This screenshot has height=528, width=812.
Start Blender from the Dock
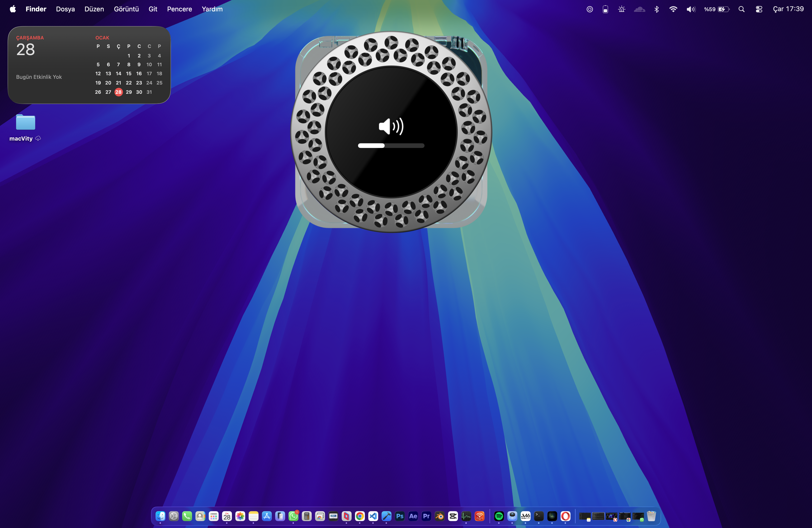(x=439, y=516)
